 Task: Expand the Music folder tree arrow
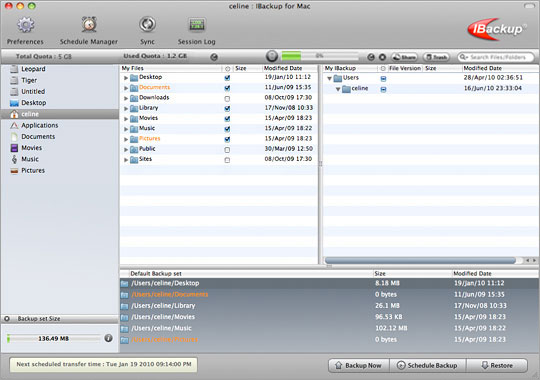(x=126, y=130)
